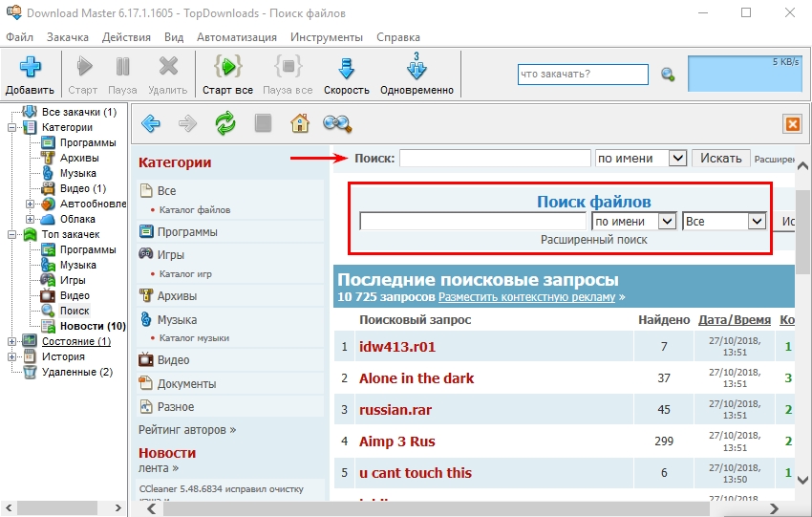Open the Инструменты menu
Viewport: 812px width, 517px height.
click(x=327, y=37)
